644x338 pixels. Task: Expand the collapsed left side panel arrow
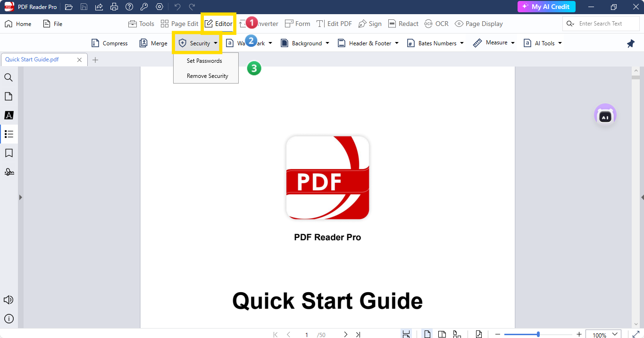point(20,197)
